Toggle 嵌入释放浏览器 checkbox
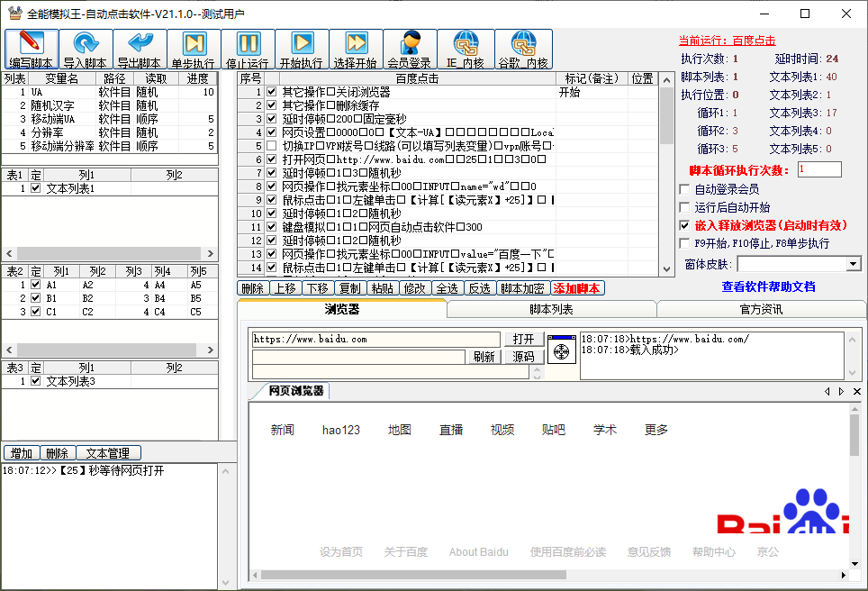This screenshot has width=868, height=591. 685,225
